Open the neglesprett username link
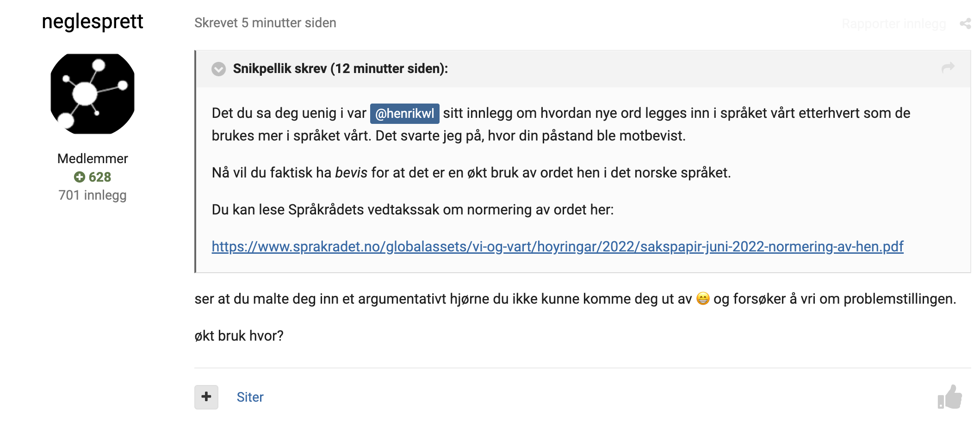980x428 pixels. point(93,22)
